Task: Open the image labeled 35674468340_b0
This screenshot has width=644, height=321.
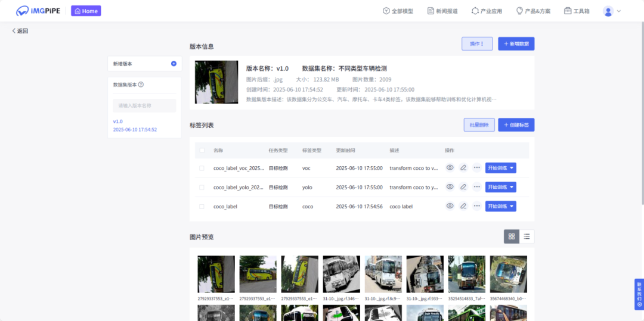Action: [509, 274]
